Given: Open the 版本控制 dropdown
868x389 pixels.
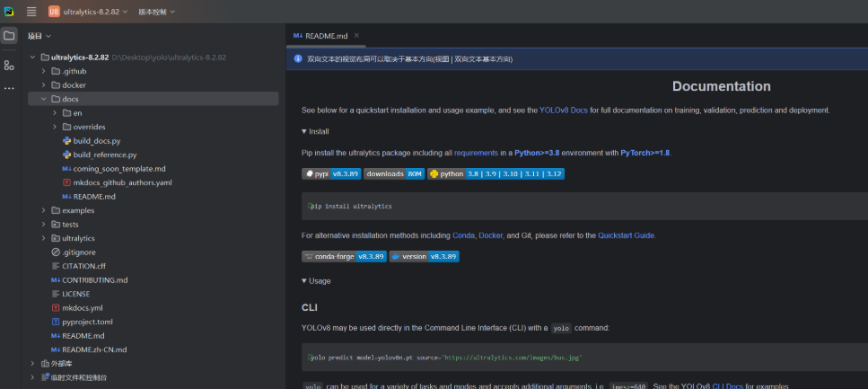Looking at the screenshot, I should (157, 12).
